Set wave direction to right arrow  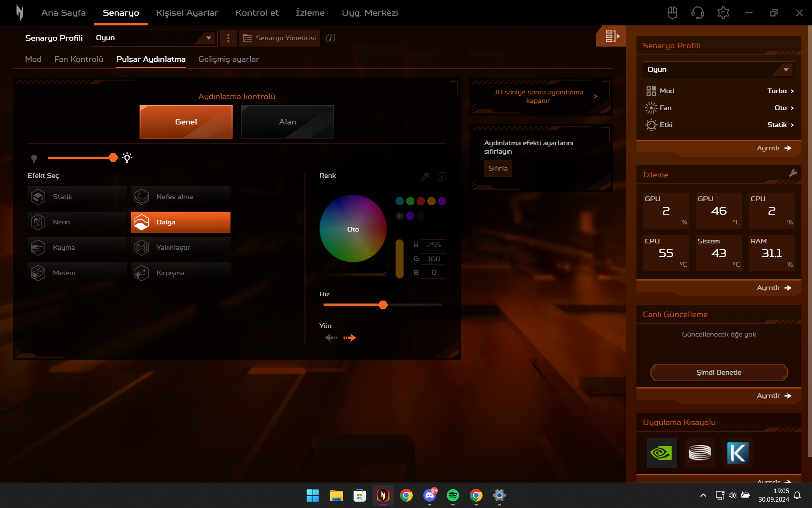click(x=350, y=337)
